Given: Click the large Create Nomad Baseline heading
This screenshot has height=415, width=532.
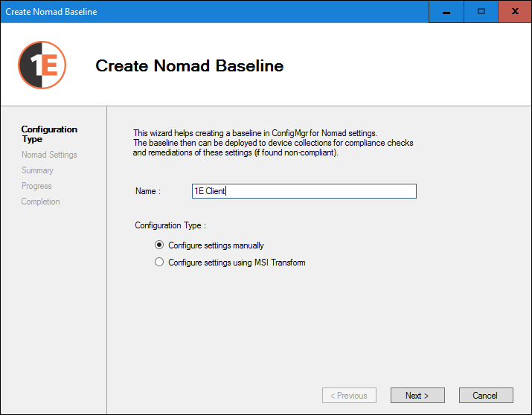Looking at the screenshot, I should (x=190, y=65).
